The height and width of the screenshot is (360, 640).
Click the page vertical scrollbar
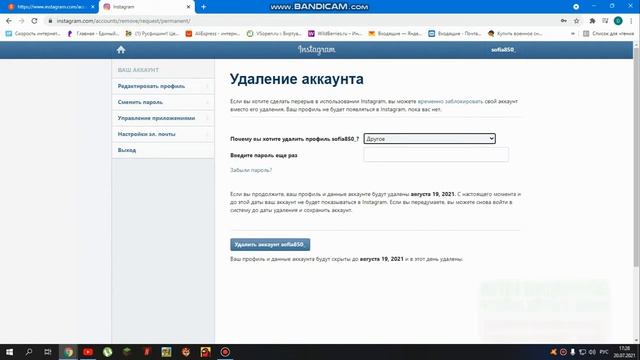pyautogui.click(x=636, y=157)
